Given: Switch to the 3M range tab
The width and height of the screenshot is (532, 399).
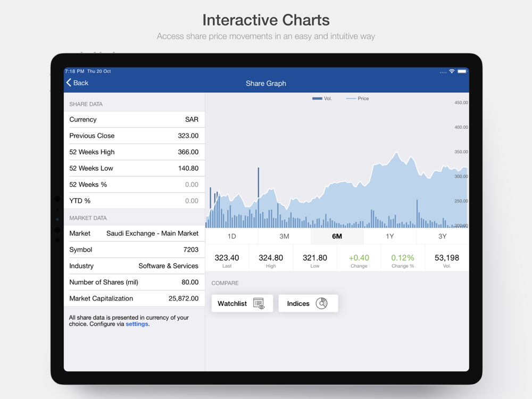Looking at the screenshot, I should pos(284,236).
